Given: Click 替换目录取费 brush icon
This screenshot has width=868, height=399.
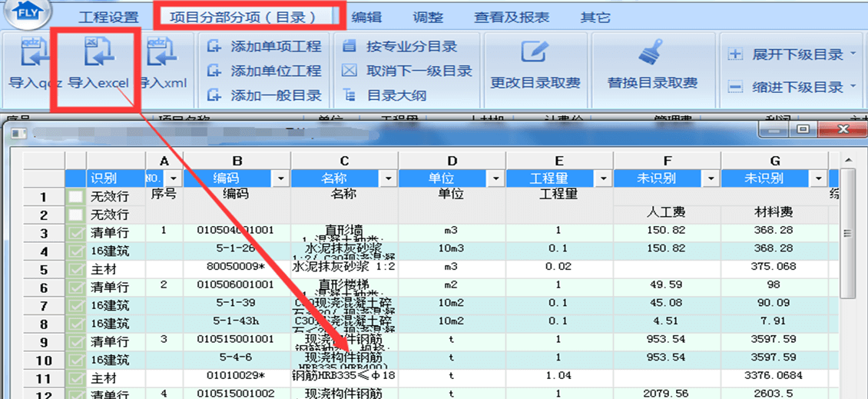Looking at the screenshot, I should [652, 52].
